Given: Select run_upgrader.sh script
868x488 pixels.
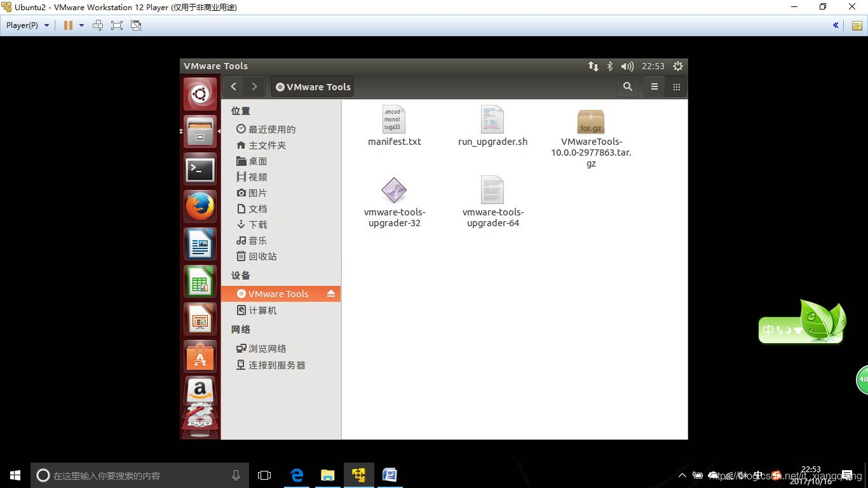Looking at the screenshot, I should (492, 126).
